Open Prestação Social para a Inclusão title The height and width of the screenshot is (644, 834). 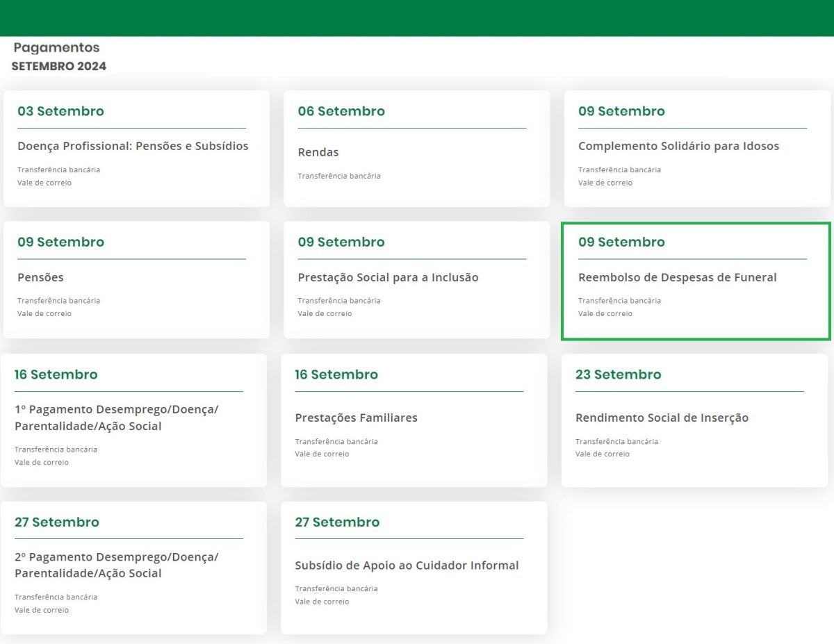388,277
